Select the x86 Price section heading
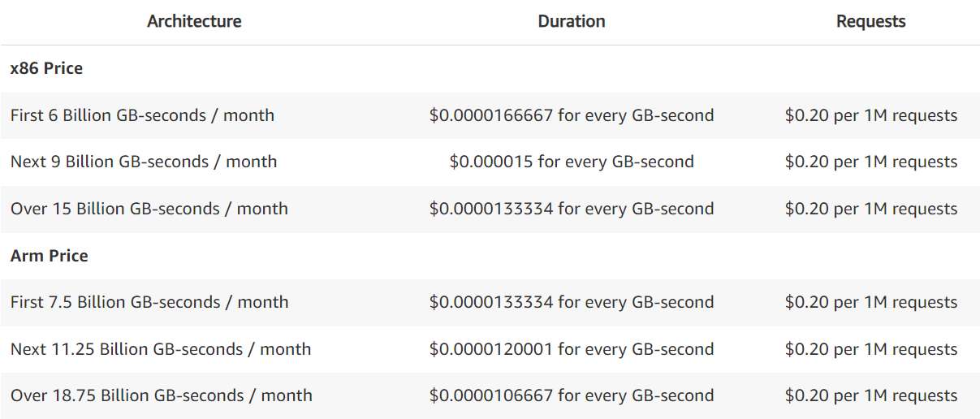The image size is (980, 419). [46, 68]
